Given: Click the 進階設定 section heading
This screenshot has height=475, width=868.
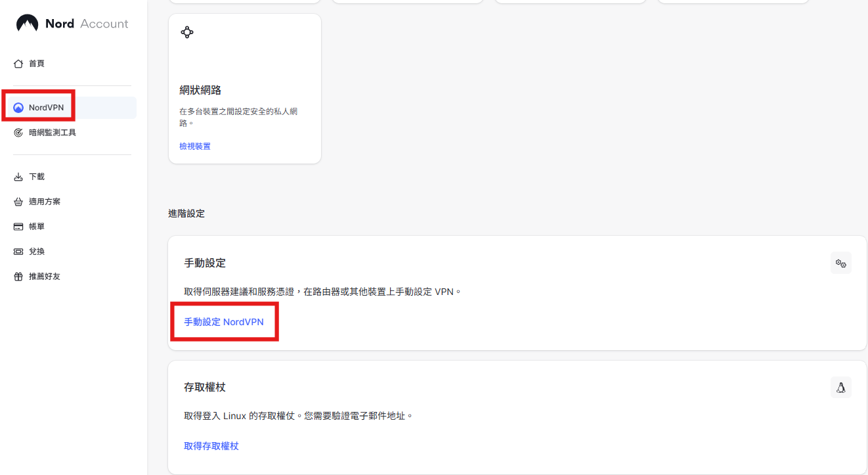Looking at the screenshot, I should point(186,214).
